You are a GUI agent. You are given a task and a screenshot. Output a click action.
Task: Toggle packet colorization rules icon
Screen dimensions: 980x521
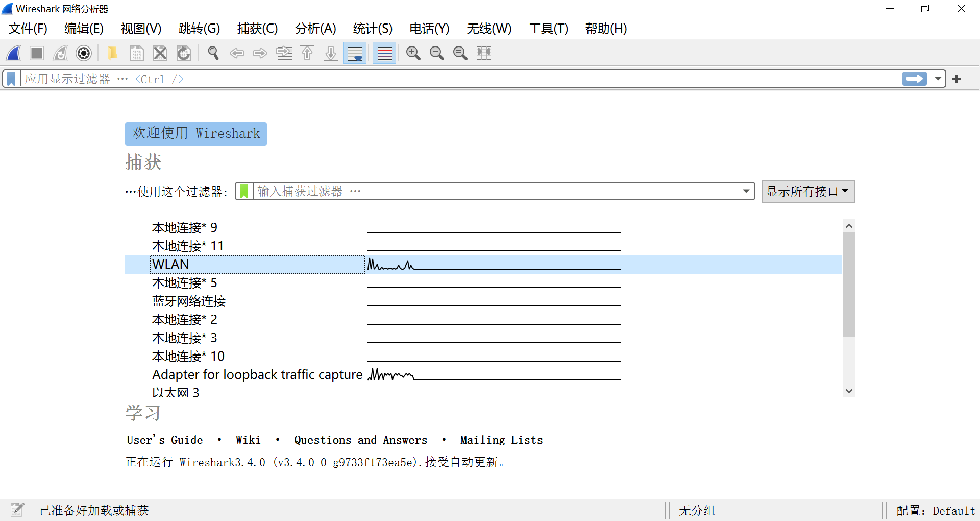point(384,53)
